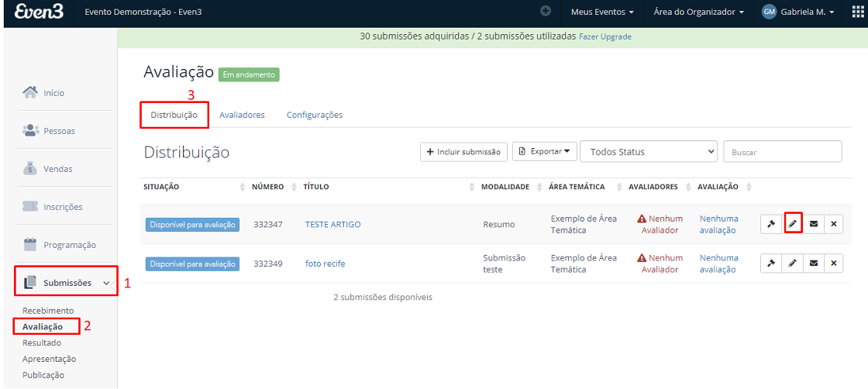The image size is (868, 389).
Task: Open Apresentação submenu item
Action: click(x=50, y=359)
